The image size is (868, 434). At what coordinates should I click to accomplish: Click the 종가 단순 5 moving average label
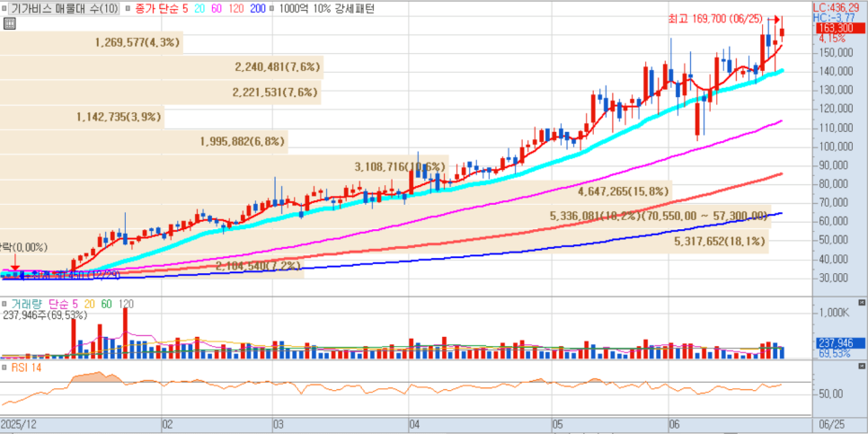[x=161, y=9]
